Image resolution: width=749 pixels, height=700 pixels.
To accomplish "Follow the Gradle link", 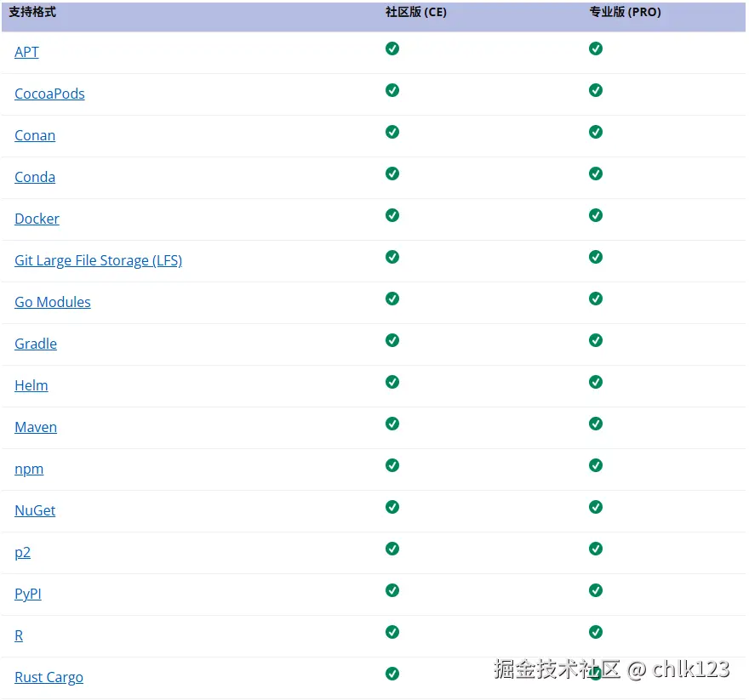I will [36, 344].
